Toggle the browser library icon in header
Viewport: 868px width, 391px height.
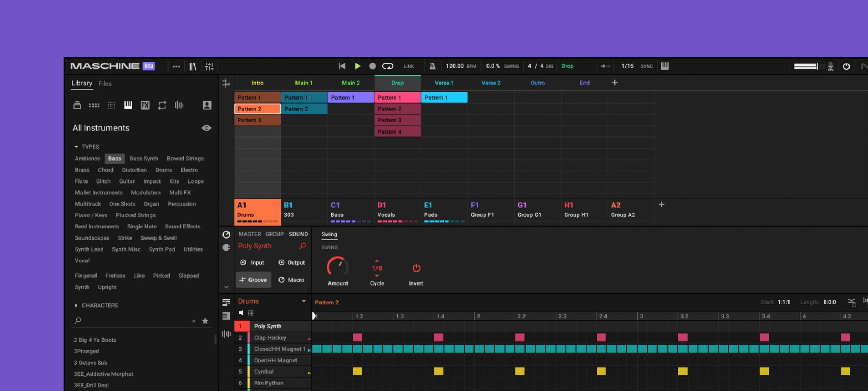[192, 66]
